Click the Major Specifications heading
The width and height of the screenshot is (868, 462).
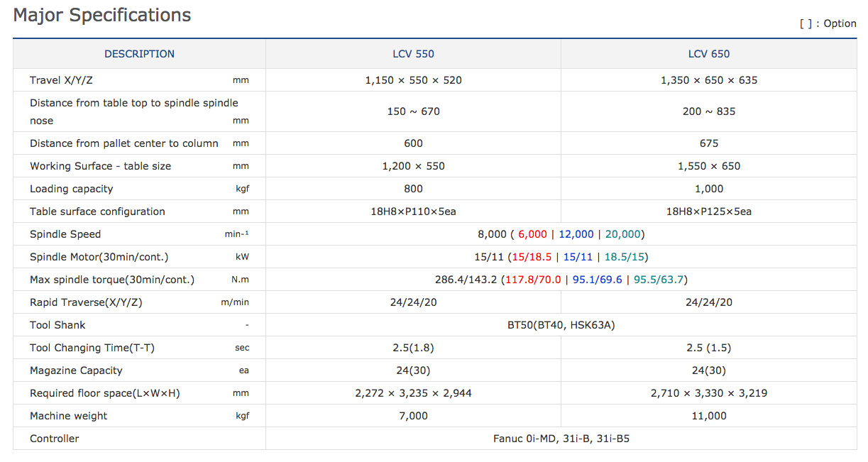click(x=102, y=15)
